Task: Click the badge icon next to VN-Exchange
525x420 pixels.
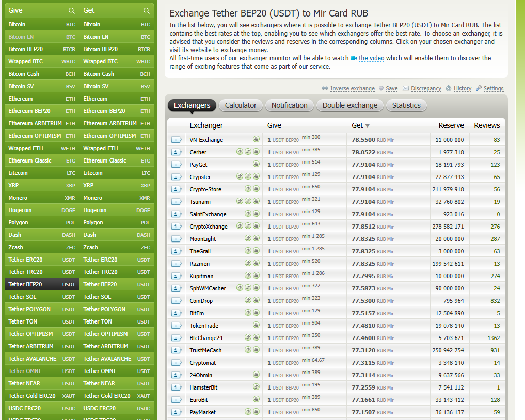Action: (256, 139)
